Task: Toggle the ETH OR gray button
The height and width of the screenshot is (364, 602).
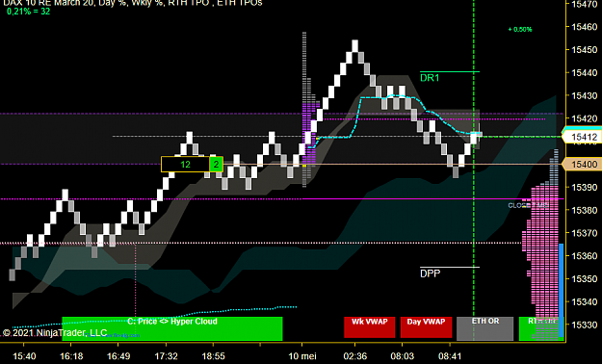Action: 484,328
